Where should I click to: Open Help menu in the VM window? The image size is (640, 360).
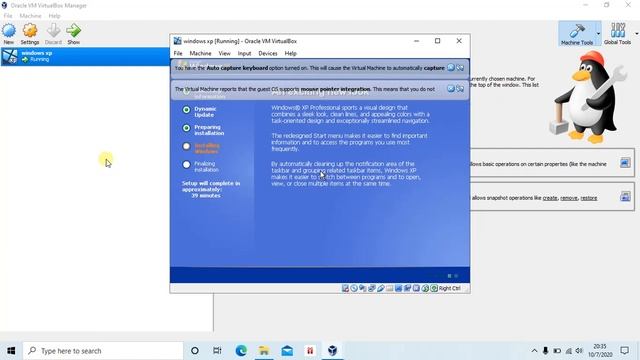(x=291, y=53)
